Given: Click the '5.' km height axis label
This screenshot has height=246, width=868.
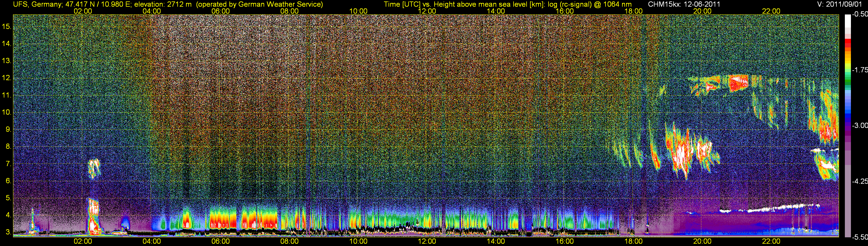Looking at the screenshot, I should point(8,198).
